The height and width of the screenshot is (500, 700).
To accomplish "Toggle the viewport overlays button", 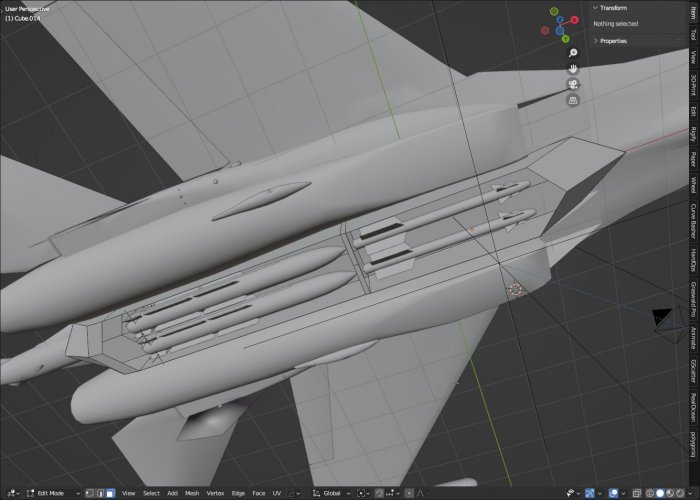I will pos(613,493).
